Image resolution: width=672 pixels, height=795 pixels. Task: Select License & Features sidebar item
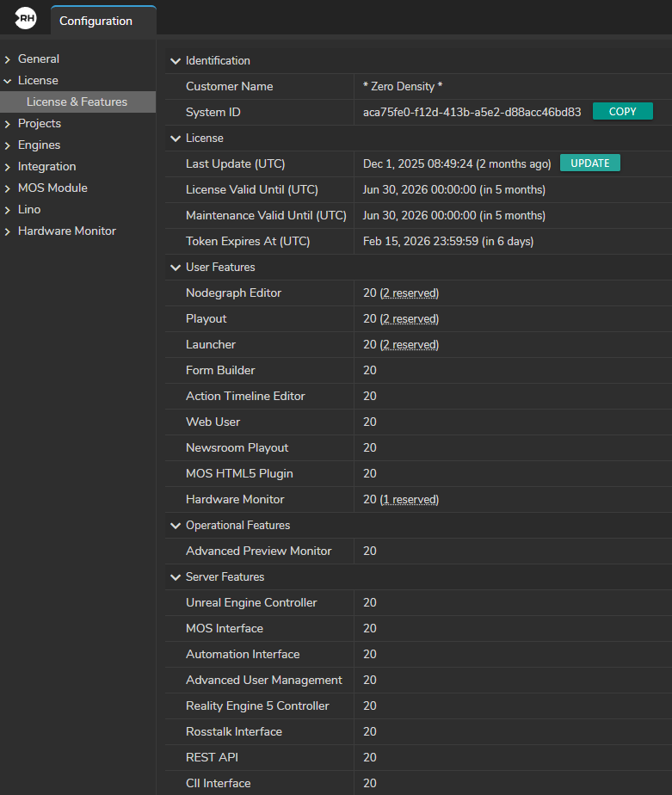pyautogui.click(x=77, y=102)
